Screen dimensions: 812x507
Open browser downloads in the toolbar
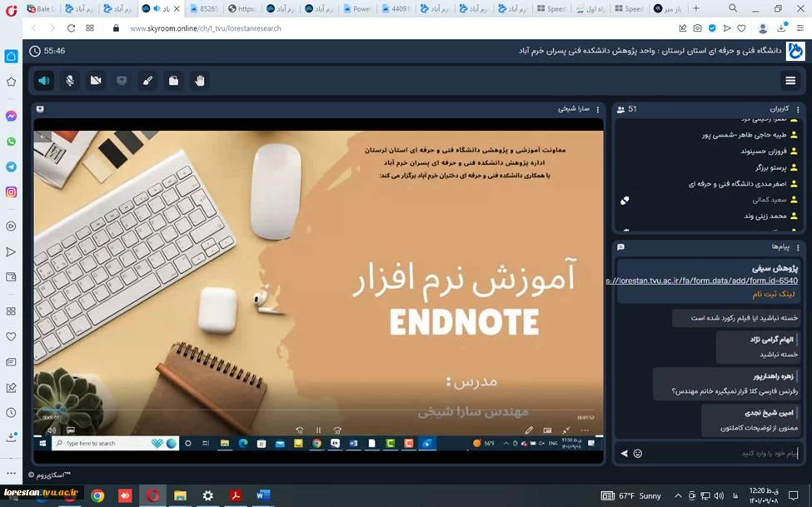tap(781, 28)
